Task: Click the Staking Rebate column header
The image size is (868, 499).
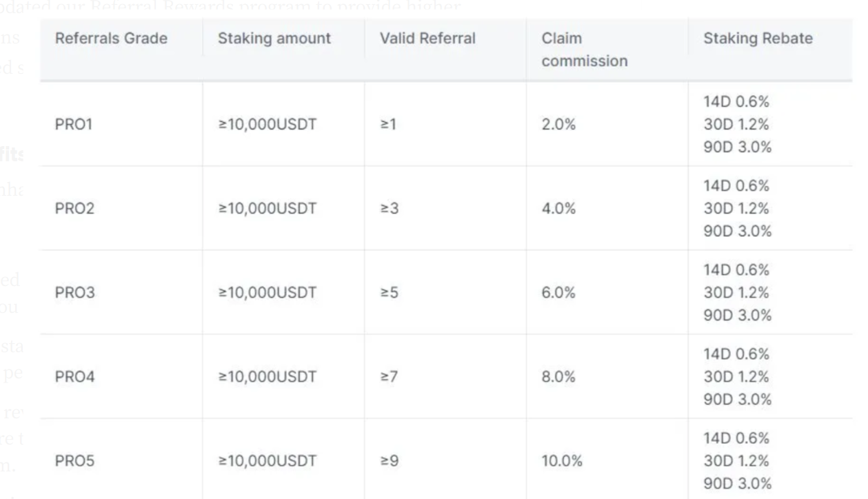Action: 758,39
